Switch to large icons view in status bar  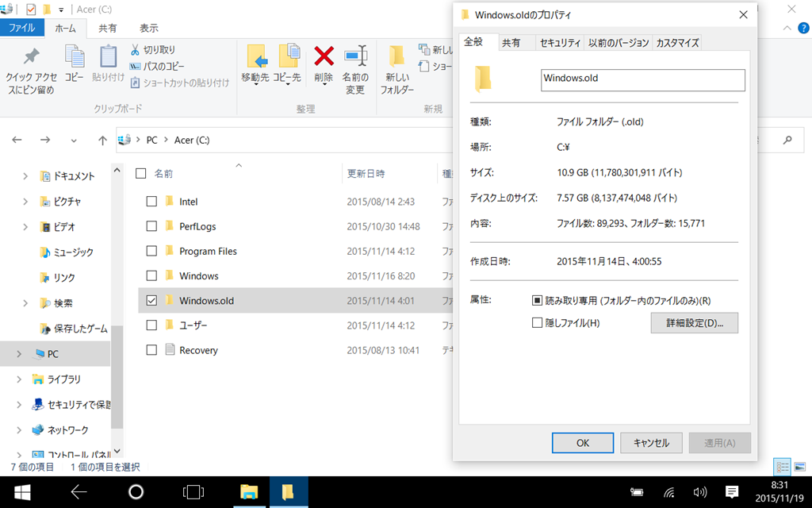click(x=800, y=467)
